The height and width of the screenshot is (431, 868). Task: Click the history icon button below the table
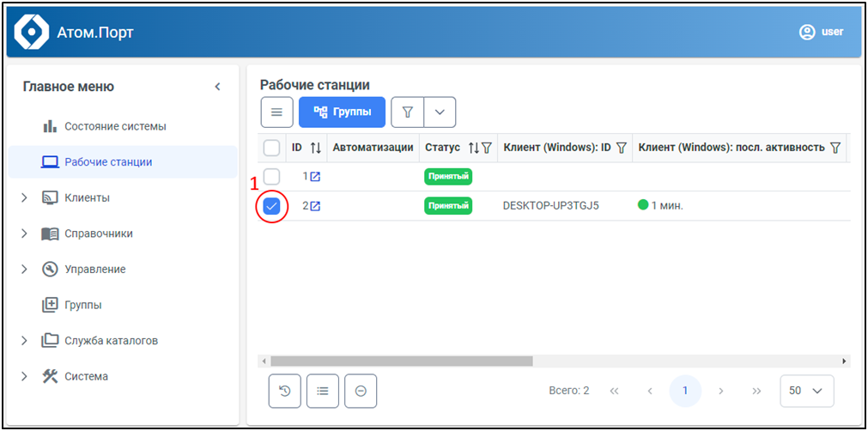pyautogui.click(x=284, y=391)
